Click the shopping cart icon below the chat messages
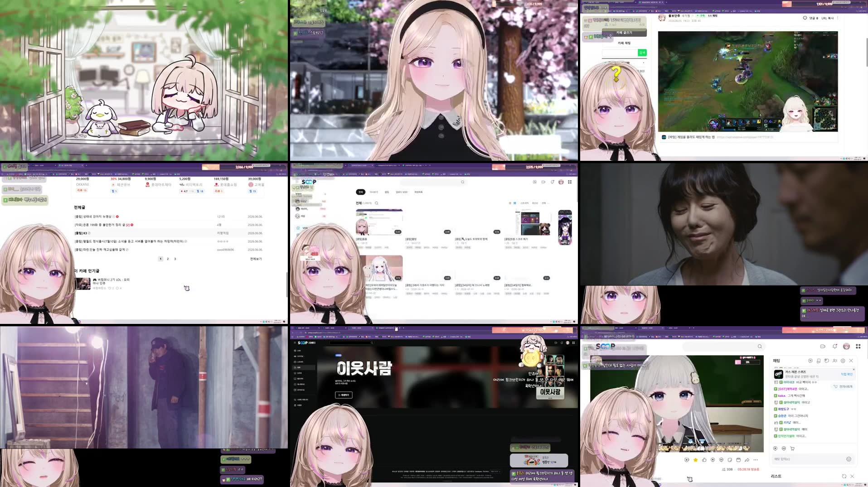This screenshot has width=868, height=487. point(792,448)
